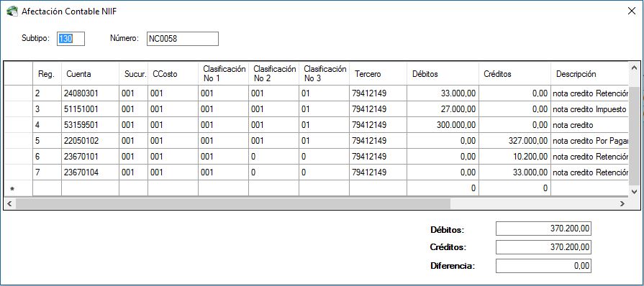The image size is (644, 286).
Task: Click empty Cuenta cell in new row
Action: (90, 188)
